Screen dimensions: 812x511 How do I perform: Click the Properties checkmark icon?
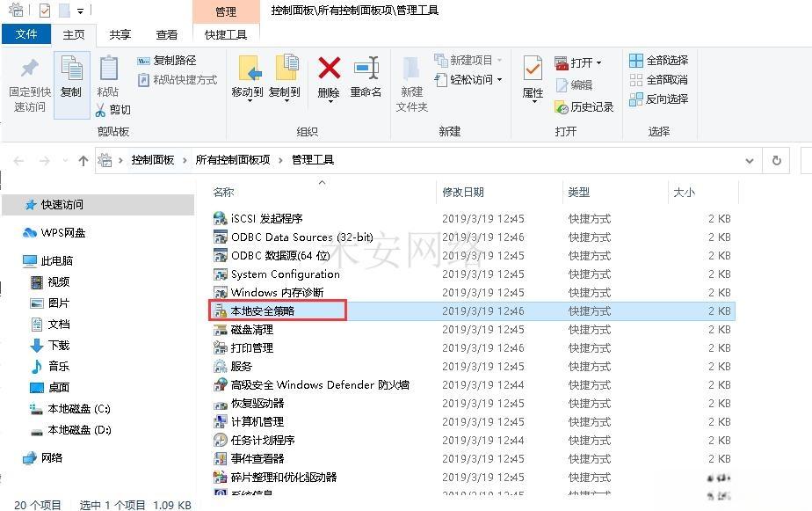pos(533,69)
